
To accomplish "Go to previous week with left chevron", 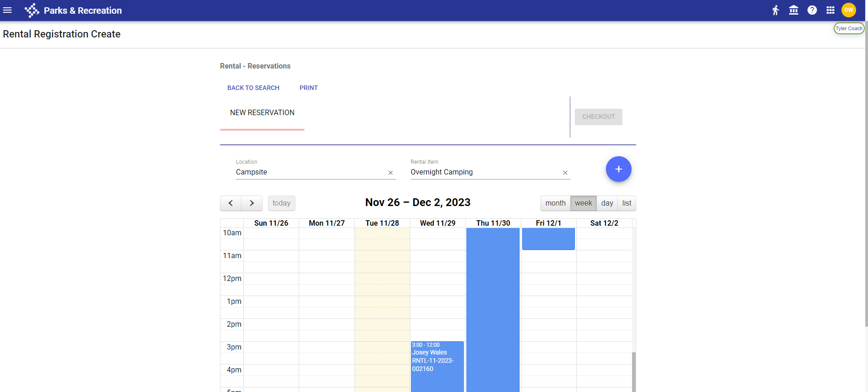I will point(231,203).
